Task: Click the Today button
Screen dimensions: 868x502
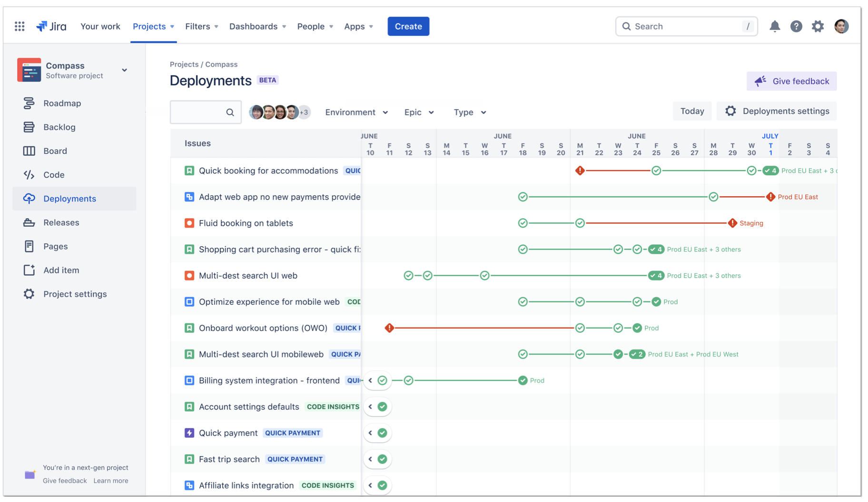Action: [692, 111]
